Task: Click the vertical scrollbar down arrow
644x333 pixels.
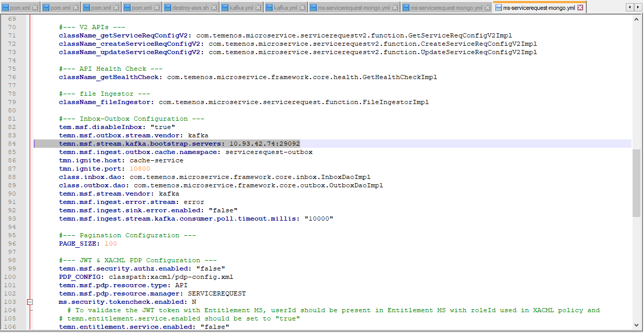Action: click(637, 324)
